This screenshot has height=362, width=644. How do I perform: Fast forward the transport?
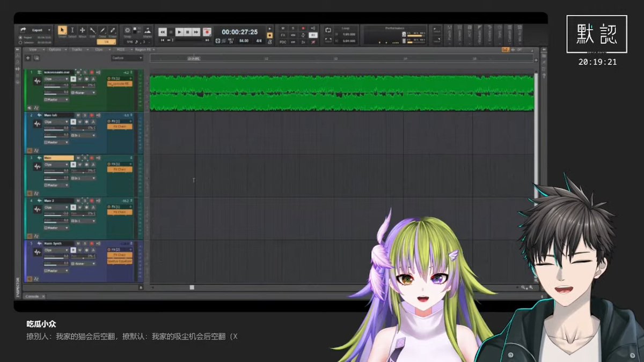(196, 32)
